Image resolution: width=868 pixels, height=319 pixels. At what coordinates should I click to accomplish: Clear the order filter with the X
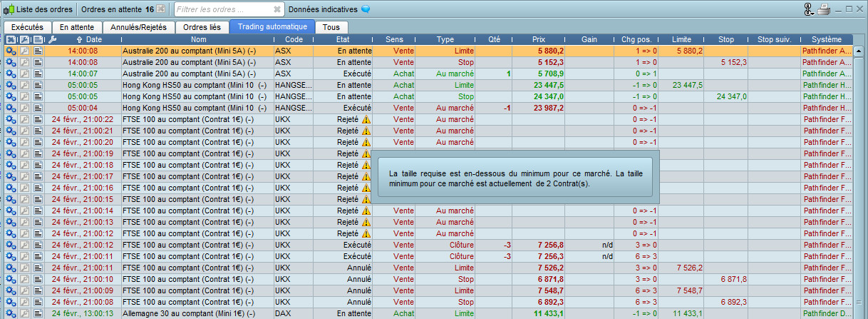[x=277, y=10]
